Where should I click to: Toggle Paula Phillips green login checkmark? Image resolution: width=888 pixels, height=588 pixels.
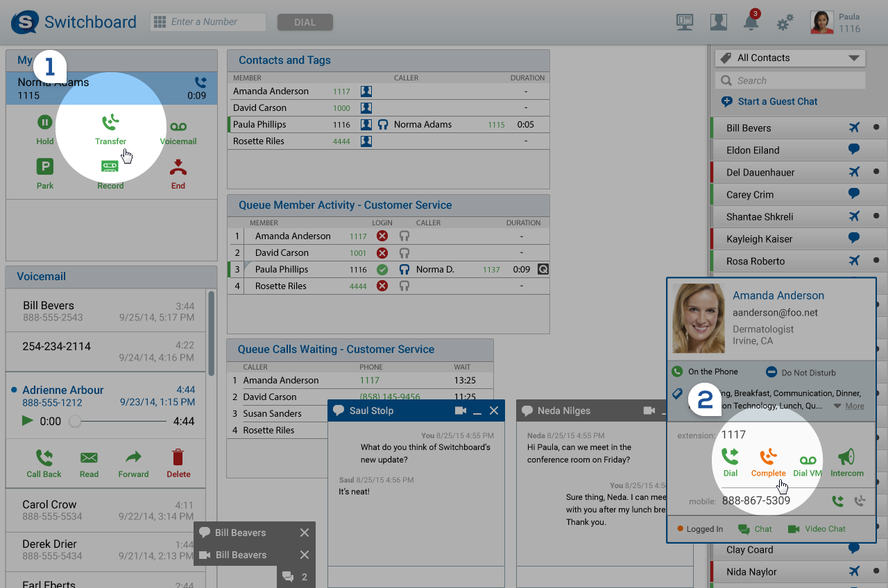382,269
